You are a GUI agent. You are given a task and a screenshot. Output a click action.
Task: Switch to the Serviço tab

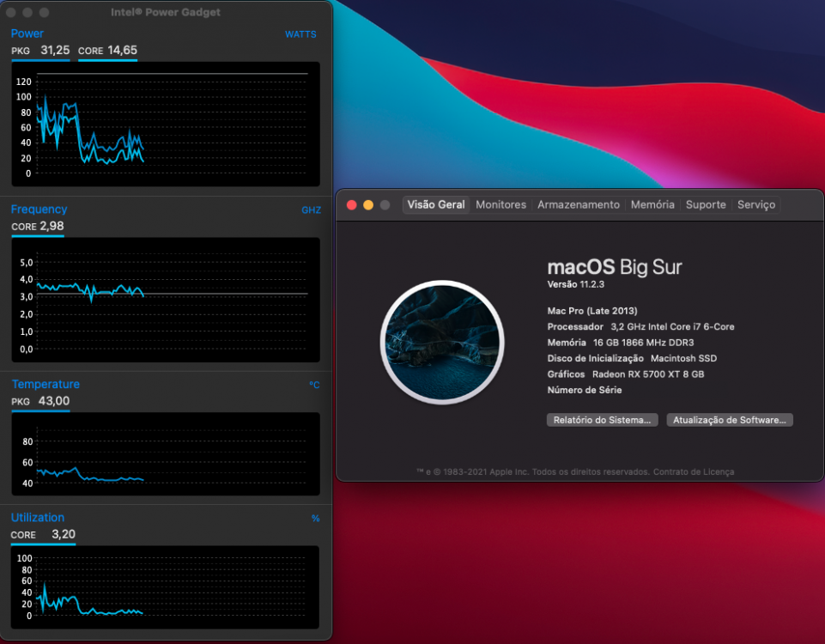[x=756, y=204]
